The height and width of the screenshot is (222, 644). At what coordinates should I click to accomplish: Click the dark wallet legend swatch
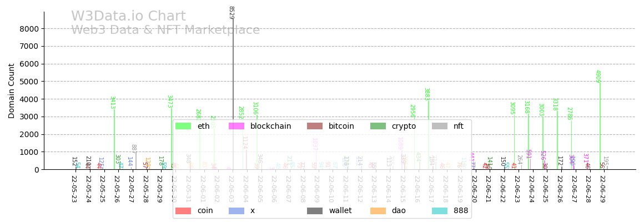(315, 211)
